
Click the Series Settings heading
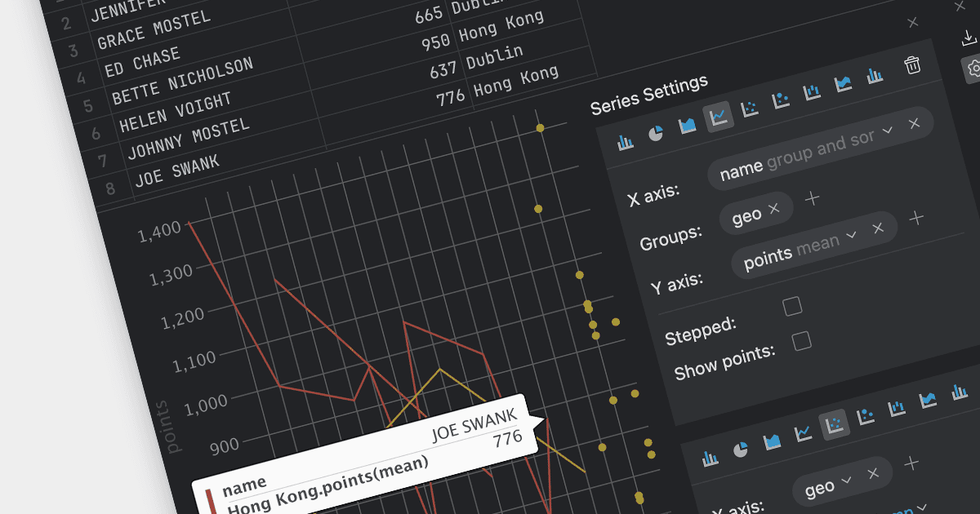pos(649,95)
